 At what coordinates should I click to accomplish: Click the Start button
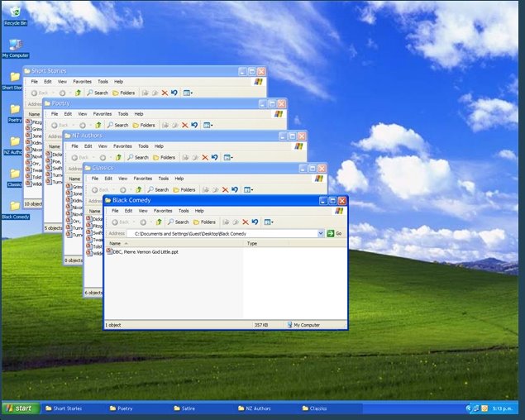pos(21,408)
